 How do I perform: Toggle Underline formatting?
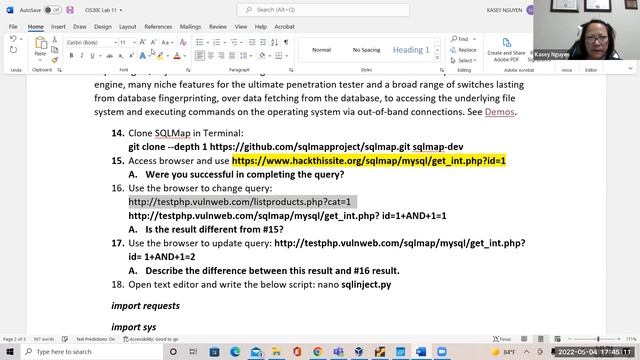click(92, 56)
